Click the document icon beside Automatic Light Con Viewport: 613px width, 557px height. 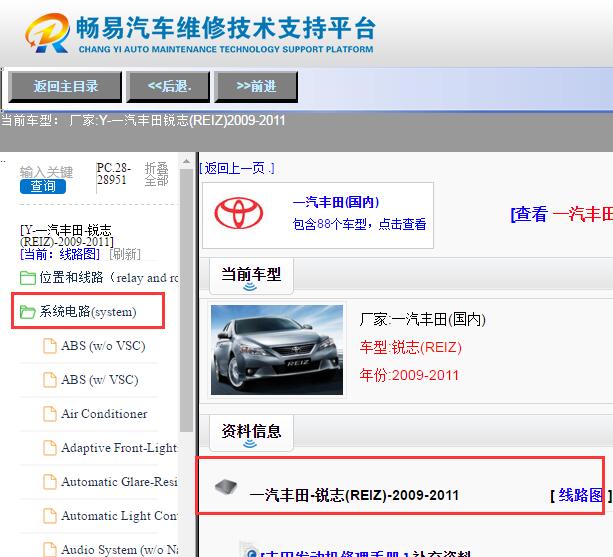pos(50,516)
